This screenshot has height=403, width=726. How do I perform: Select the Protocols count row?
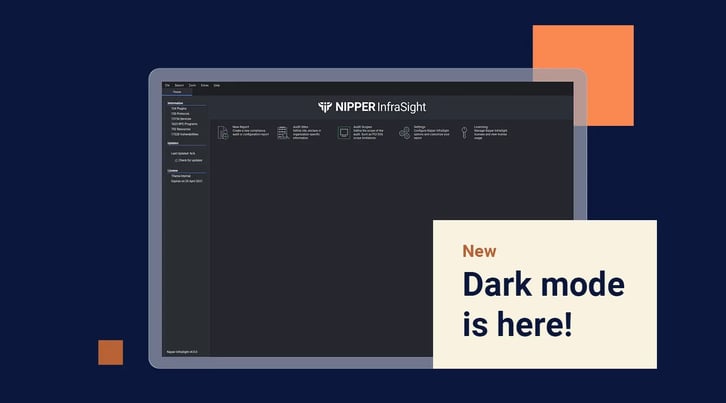pos(180,113)
